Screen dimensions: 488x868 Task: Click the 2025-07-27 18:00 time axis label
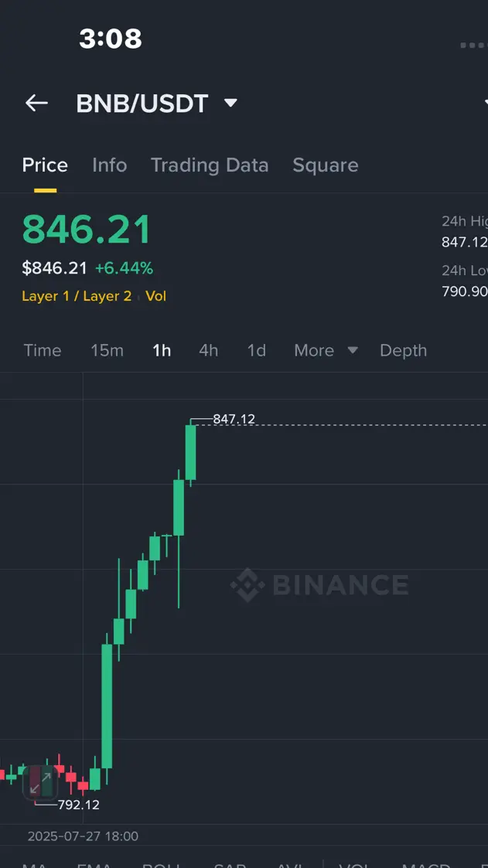tap(83, 836)
